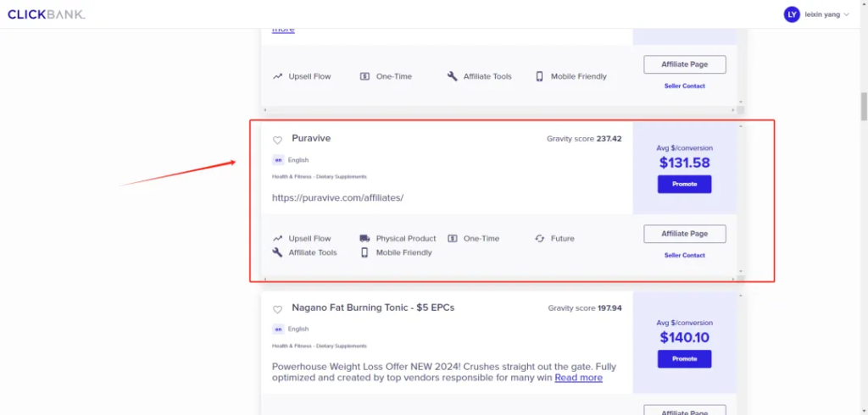The width and height of the screenshot is (868, 415).
Task: Expand Nagano description with Read more
Action: pyautogui.click(x=578, y=378)
